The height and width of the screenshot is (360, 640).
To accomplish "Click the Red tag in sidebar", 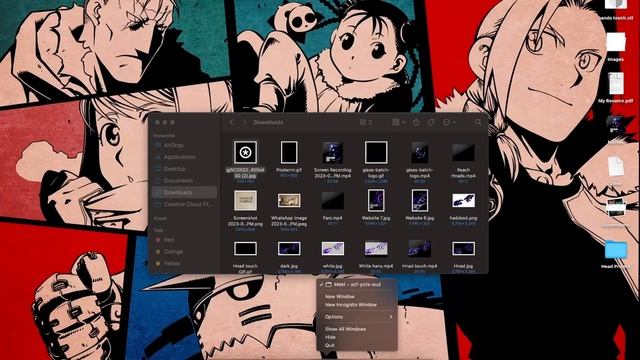I will coord(184,240).
